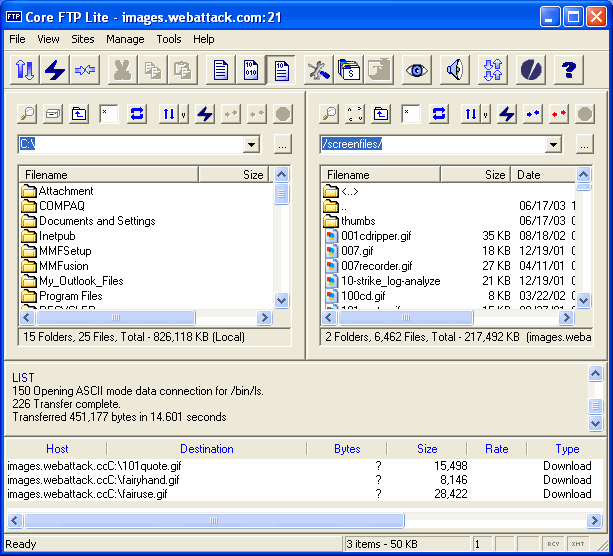Open the Tools menu
The width and height of the screenshot is (613, 556).
[169, 39]
